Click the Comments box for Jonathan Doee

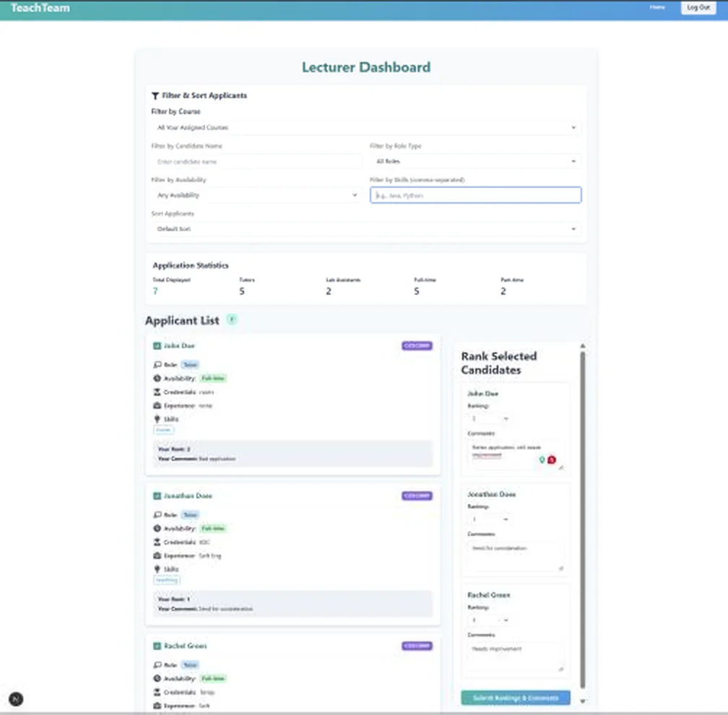[516, 556]
